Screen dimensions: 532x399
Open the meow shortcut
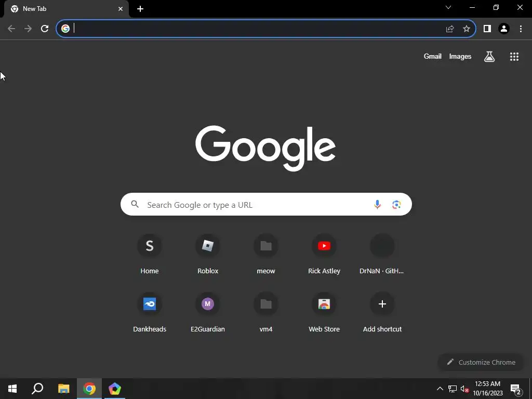266,254
